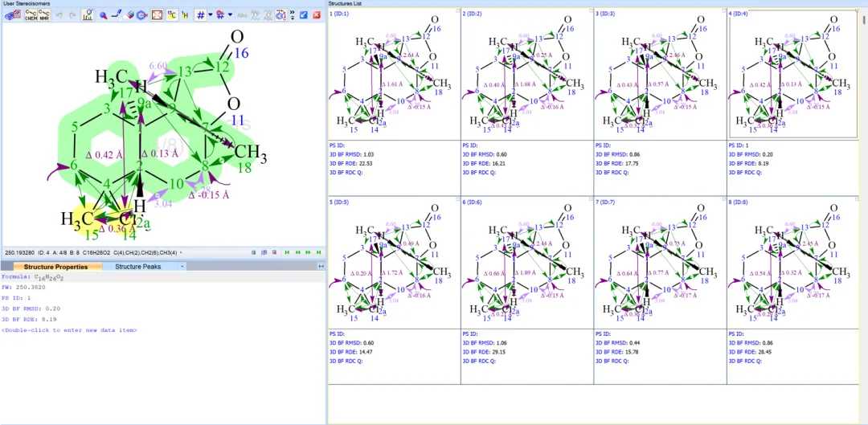
Task: Open dropdown arrow next to Structure Peaks tab
Action: 182,267
